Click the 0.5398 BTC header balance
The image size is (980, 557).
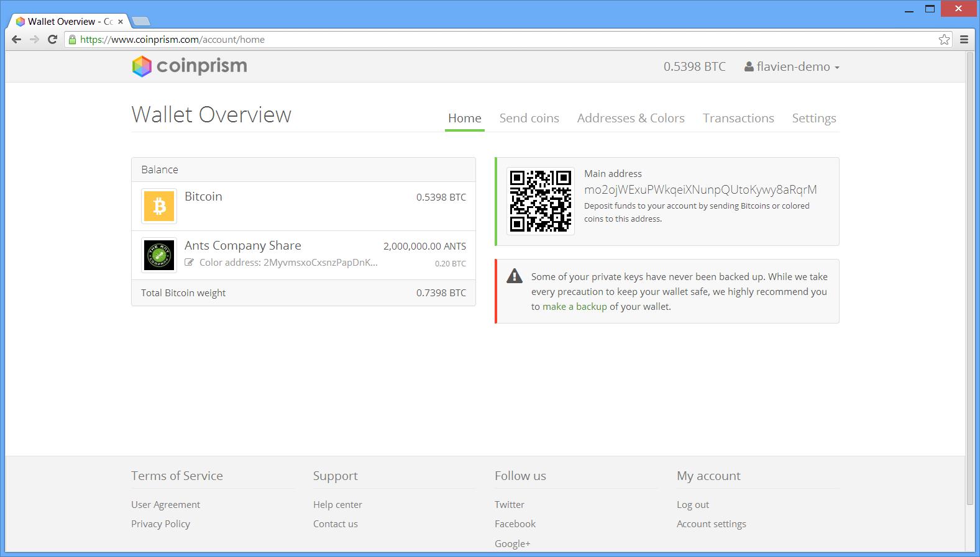695,66
